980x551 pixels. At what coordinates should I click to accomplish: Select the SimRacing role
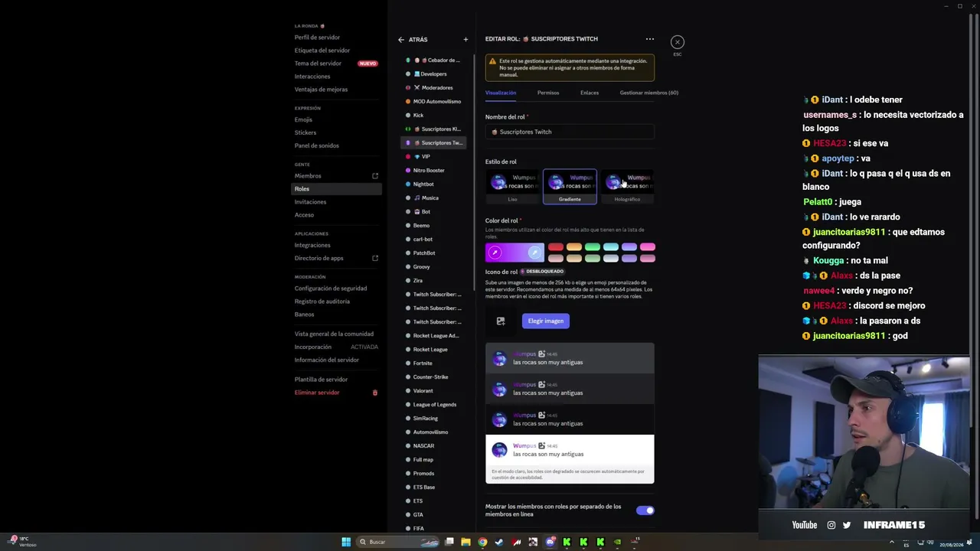[434, 419]
